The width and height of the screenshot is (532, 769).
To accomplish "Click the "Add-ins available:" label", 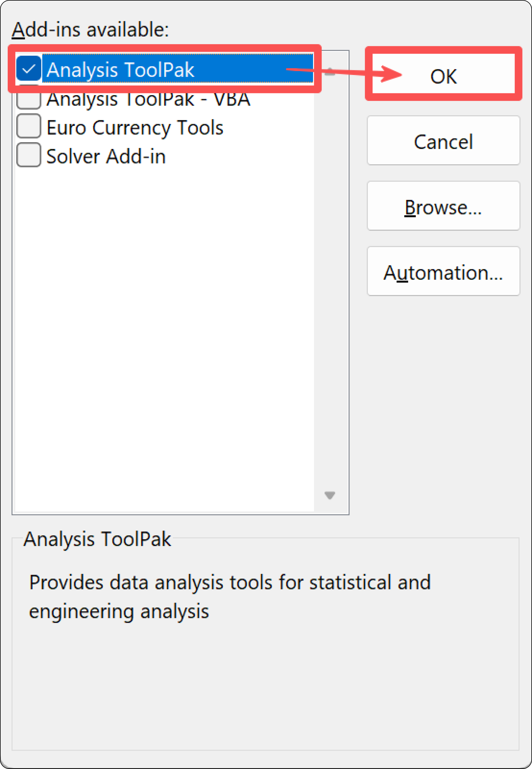I will point(90,30).
